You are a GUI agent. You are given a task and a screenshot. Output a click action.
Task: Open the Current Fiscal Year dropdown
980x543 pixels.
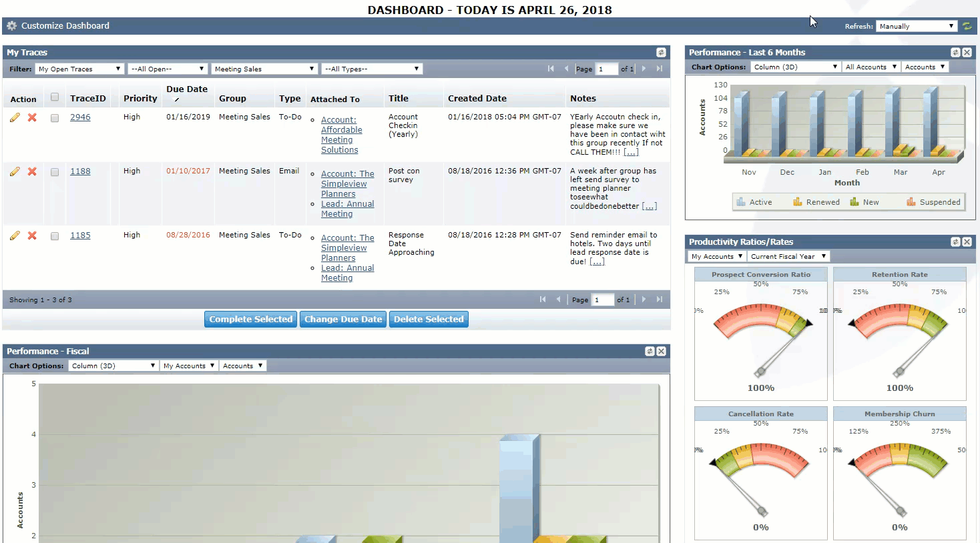(x=788, y=256)
